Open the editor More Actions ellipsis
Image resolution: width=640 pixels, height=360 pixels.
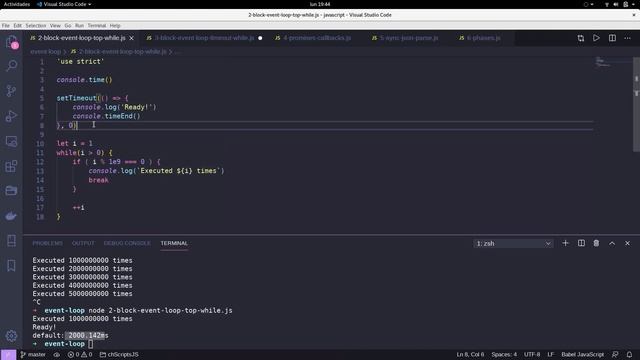pyautogui.click(x=627, y=38)
